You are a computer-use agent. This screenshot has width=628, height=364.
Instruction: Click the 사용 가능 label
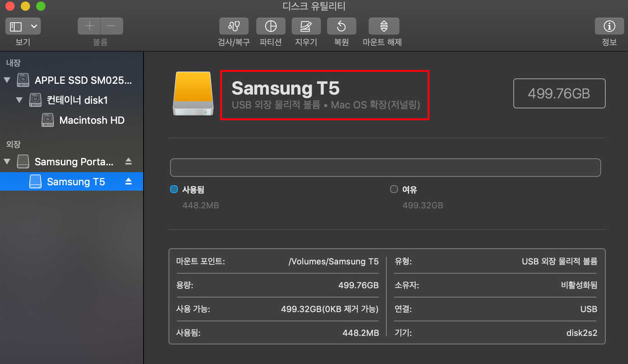click(x=193, y=309)
